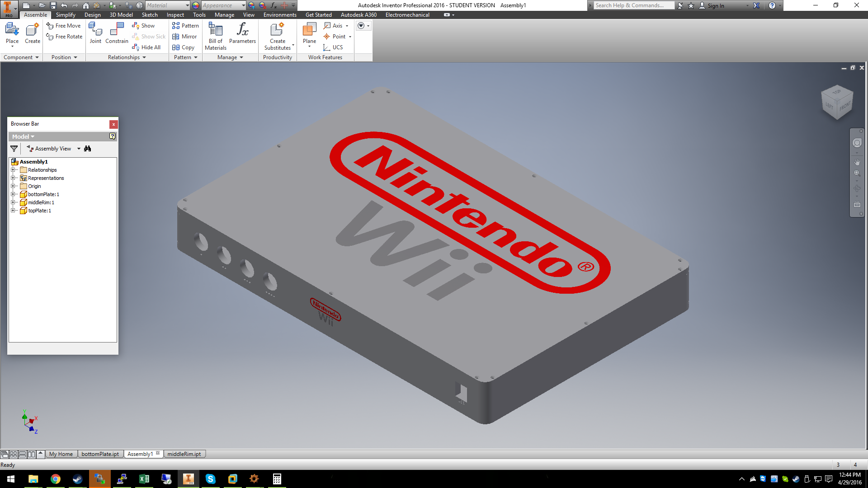868x488 pixels.
Task: Expand the topPlate:1 node
Action: pos(13,211)
